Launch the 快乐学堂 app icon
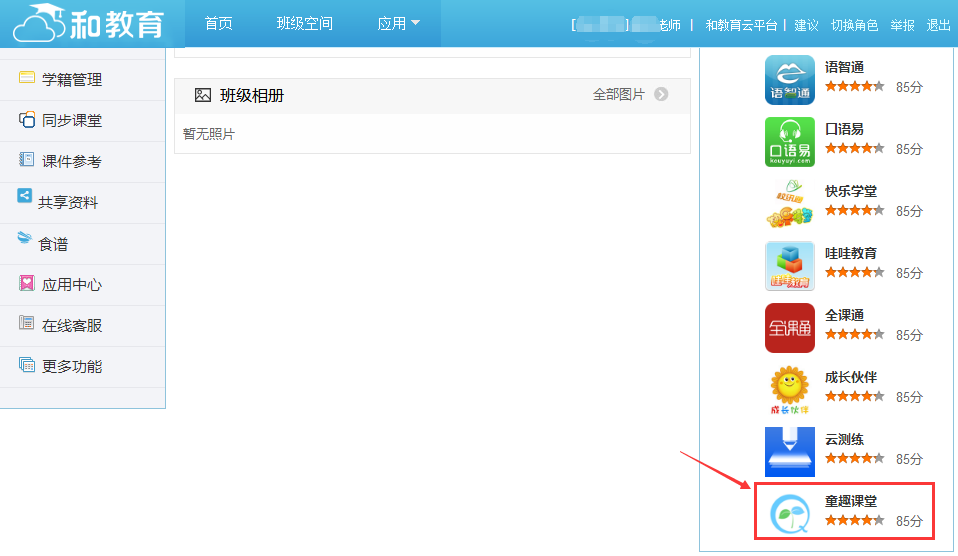 789,204
